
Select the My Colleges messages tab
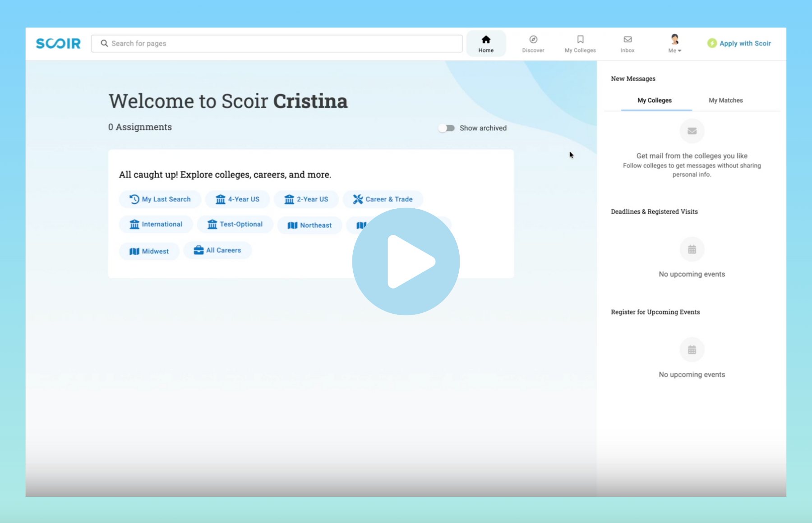(x=654, y=101)
